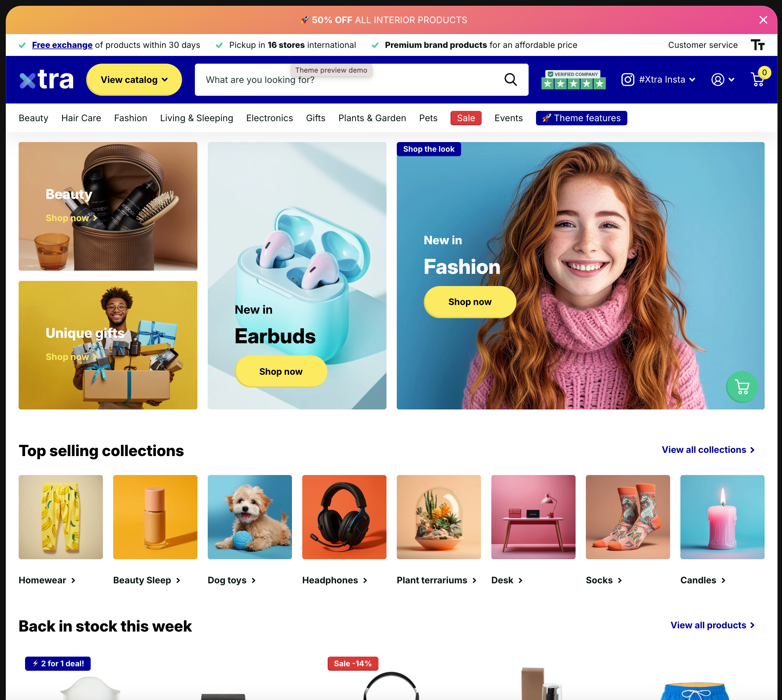
Task: Follow the Free exchange link
Action: pyautogui.click(x=62, y=45)
